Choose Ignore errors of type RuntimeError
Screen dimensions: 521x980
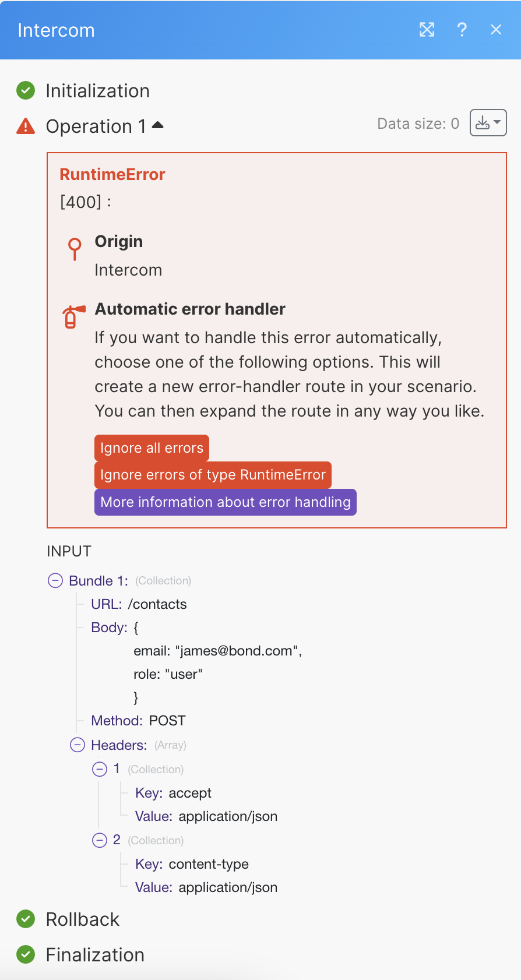coord(213,475)
